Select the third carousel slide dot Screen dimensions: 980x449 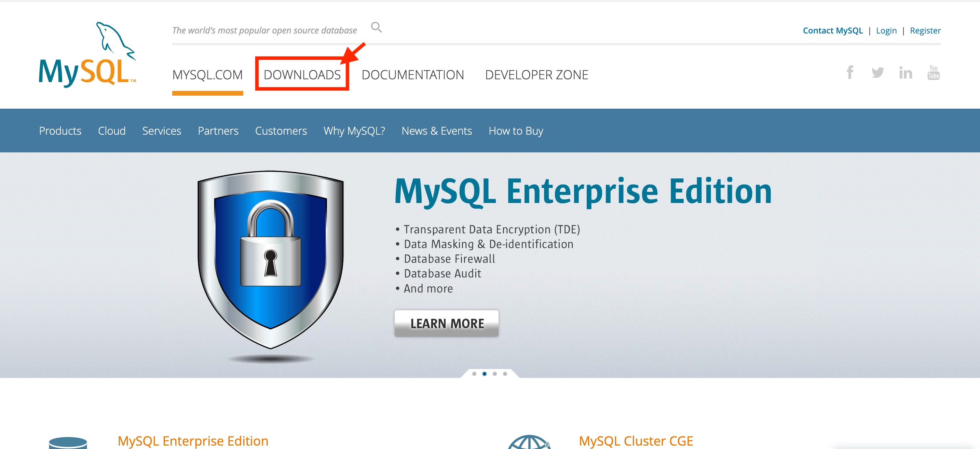tap(494, 374)
